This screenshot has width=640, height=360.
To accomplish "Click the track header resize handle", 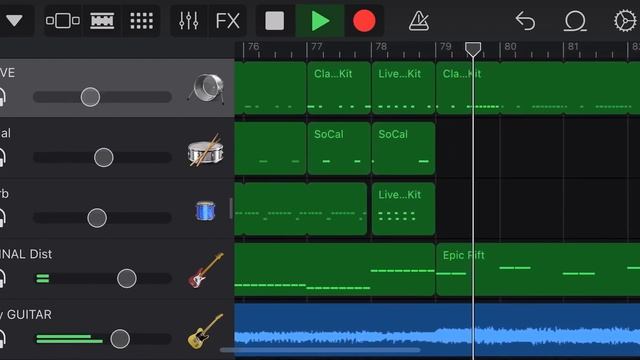I will (231, 209).
